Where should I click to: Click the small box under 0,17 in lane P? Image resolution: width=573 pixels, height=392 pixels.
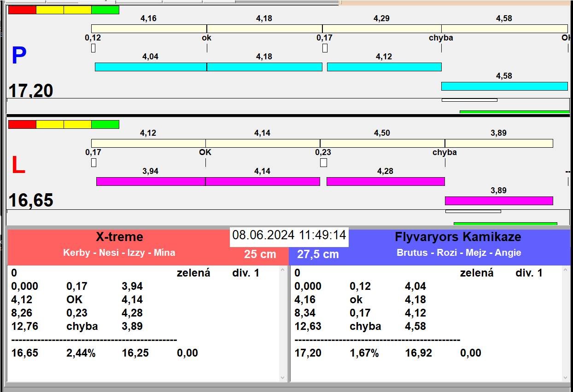(x=325, y=48)
